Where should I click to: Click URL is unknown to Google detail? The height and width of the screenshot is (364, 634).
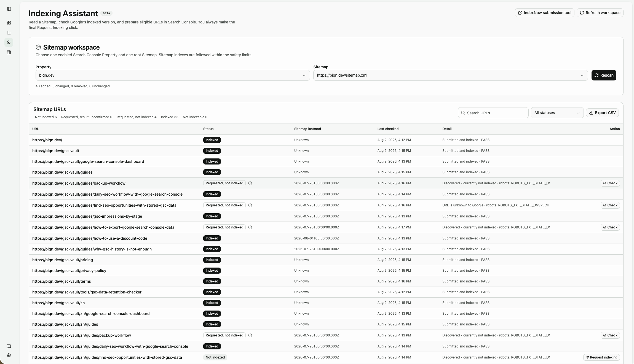496,205
